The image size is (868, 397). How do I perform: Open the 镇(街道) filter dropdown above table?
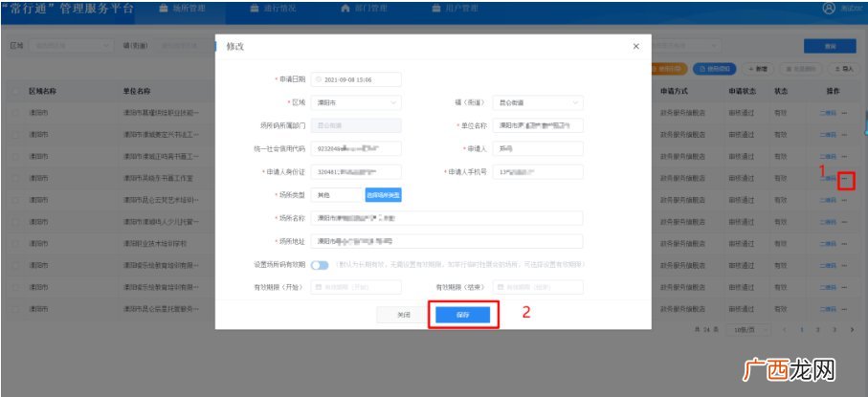coord(183,46)
